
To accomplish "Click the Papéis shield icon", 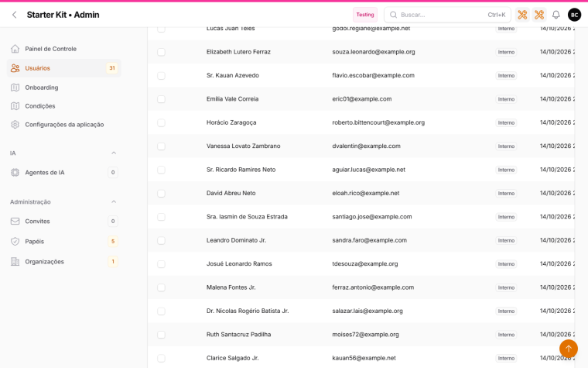I will pyautogui.click(x=15, y=242).
